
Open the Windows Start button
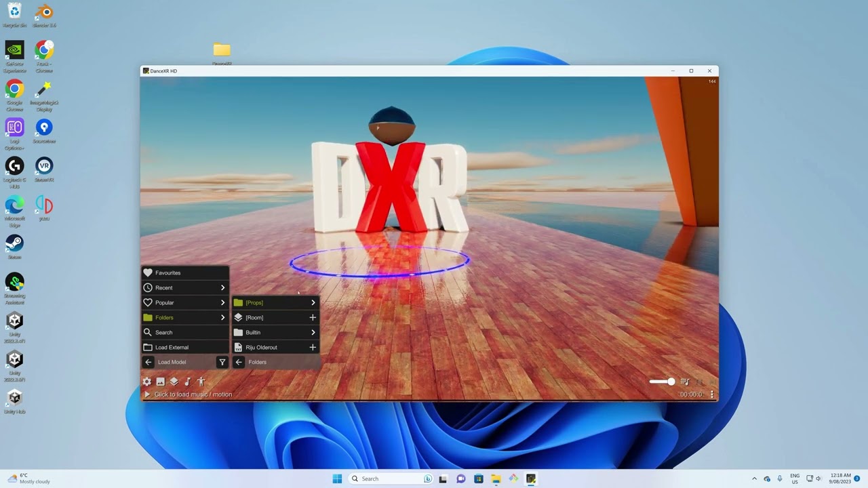click(337, 479)
